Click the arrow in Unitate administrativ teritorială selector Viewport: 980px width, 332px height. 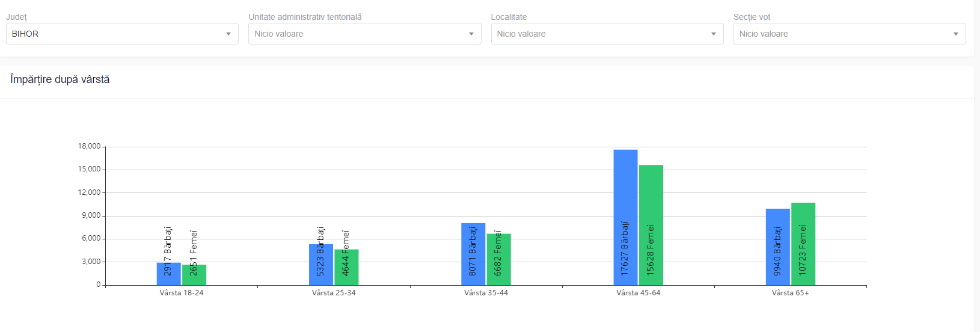point(471,34)
